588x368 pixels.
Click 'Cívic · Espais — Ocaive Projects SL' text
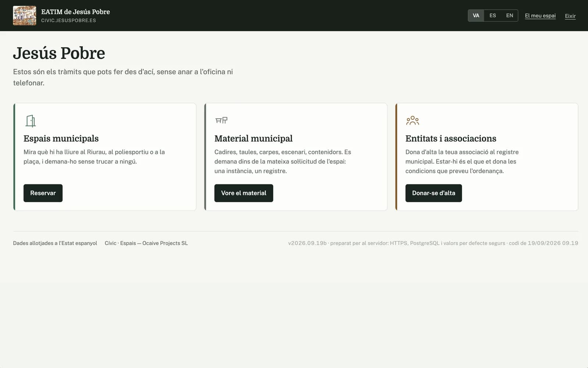pyautogui.click(x=146, y=243)
